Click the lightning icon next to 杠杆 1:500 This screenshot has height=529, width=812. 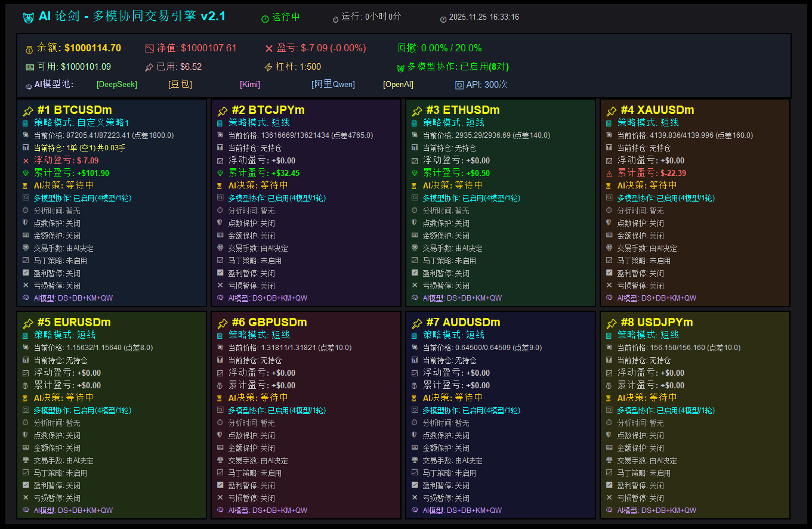(268, 67)
